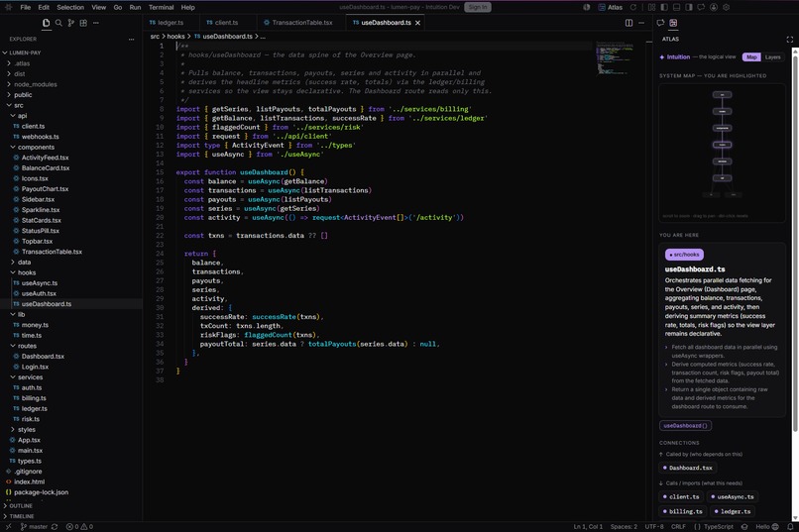The height and width of the screenshot is (532, 799).
Task: Click the useDashboard() function chip
Action: pos(685,426)
